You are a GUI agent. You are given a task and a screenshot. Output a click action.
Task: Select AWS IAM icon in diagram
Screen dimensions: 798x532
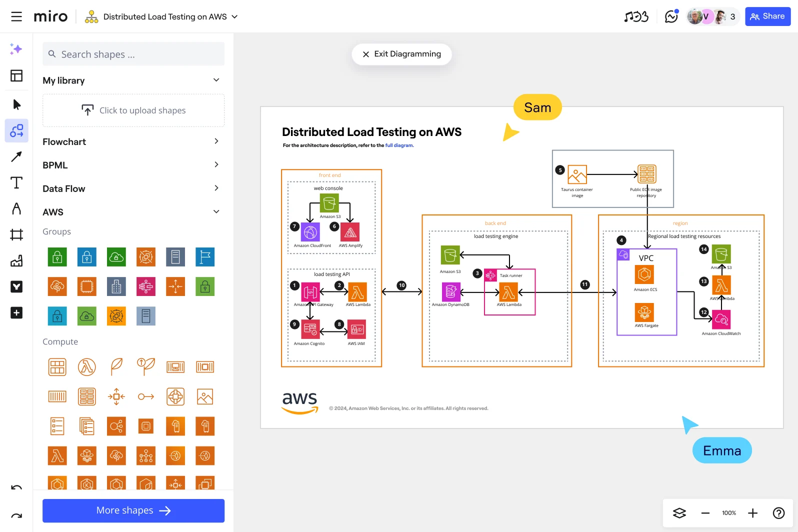(x=356, y=330)
